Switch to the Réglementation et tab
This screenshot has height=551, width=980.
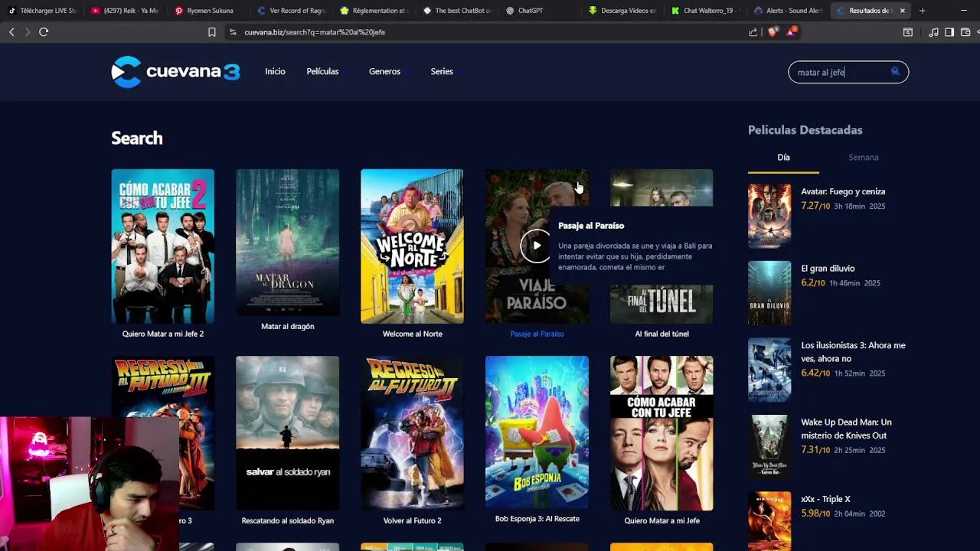click(x=374, y=11)
